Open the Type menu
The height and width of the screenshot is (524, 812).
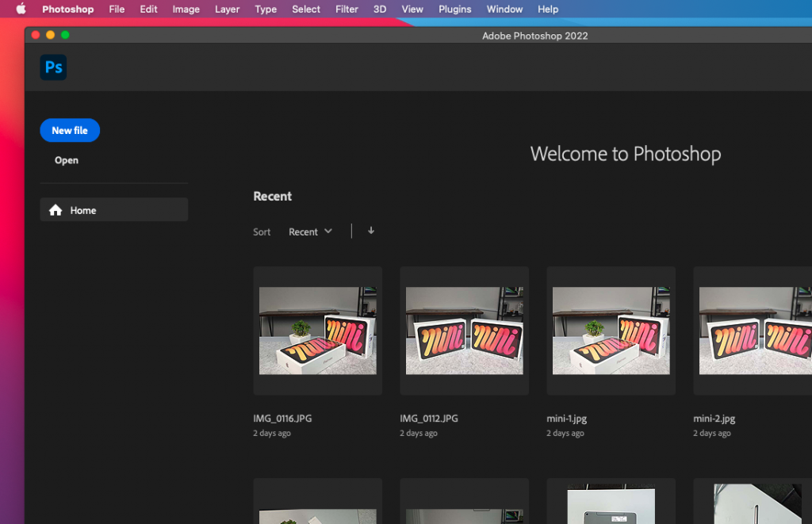[266, 9]
